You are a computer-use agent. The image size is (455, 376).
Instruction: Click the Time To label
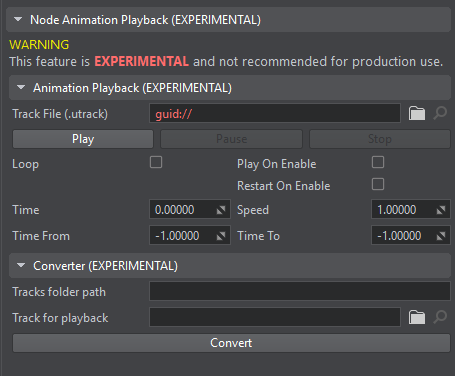tap(258, 236)
